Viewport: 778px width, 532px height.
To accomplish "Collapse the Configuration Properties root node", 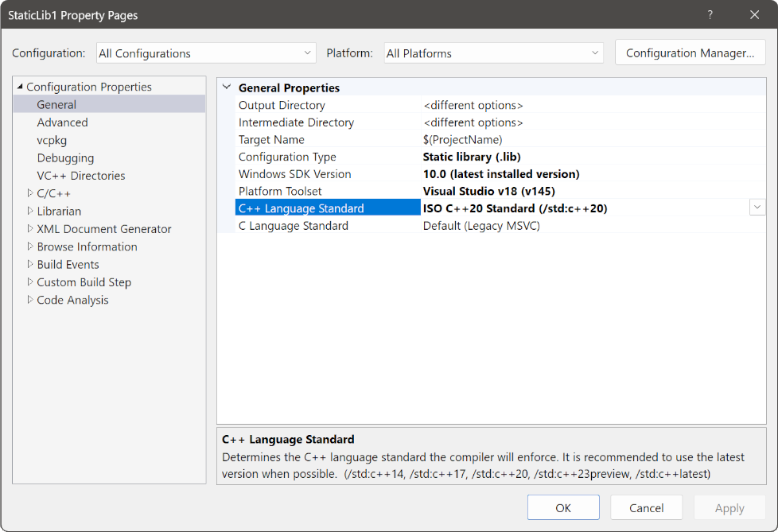I will coord(19,87).
